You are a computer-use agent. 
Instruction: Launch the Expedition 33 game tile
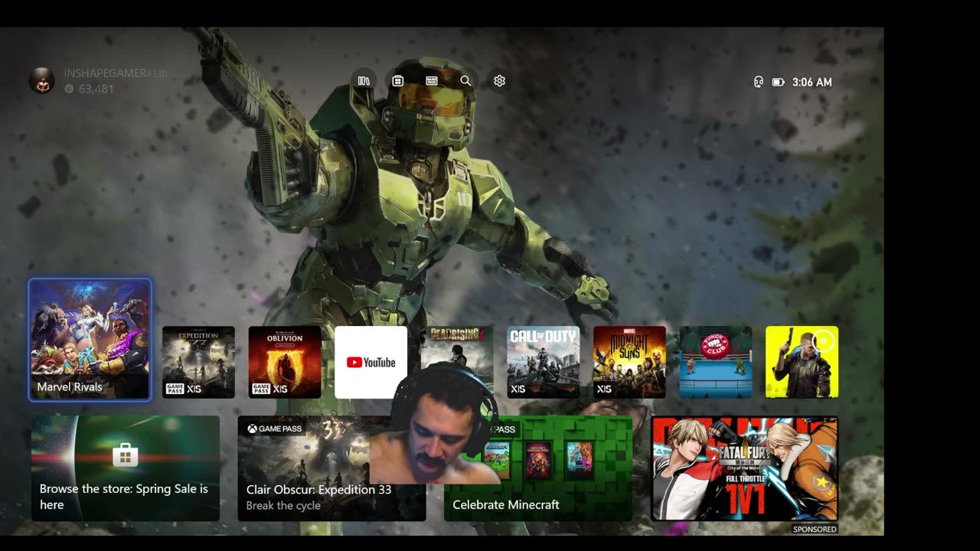(198, 362)
